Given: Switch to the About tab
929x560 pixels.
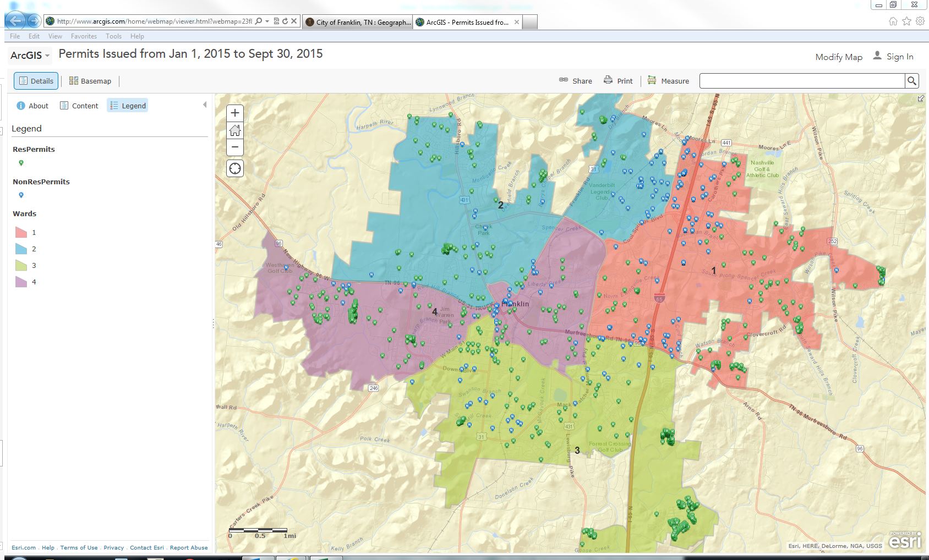Looking at the screenshot, I should coord(32,106).
